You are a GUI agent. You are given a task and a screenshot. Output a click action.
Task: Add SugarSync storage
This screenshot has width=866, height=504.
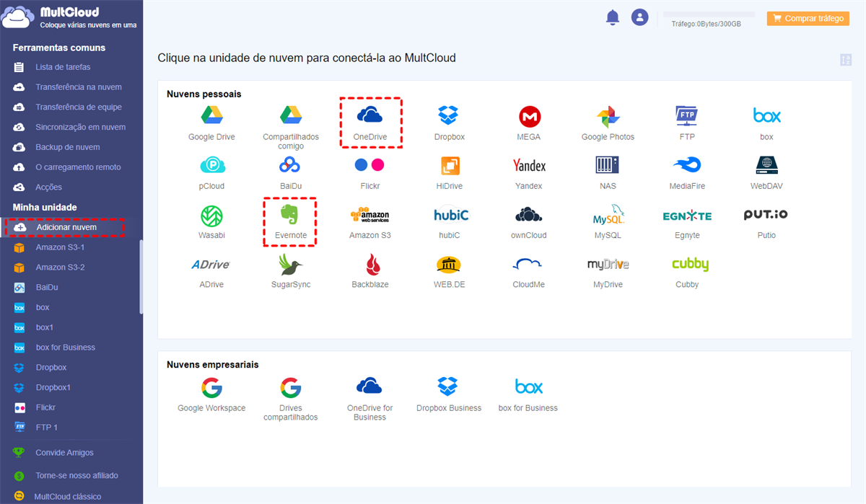pyautogui.click(x=291, y=271)
